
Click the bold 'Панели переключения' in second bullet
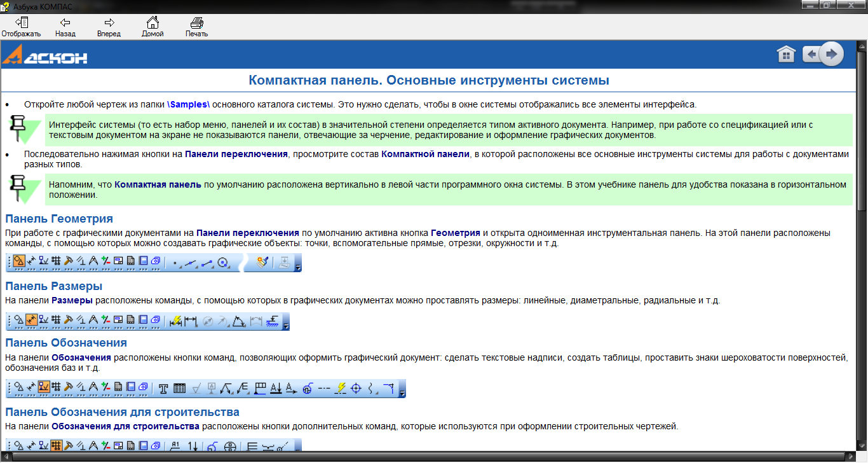tap(237, 154)
